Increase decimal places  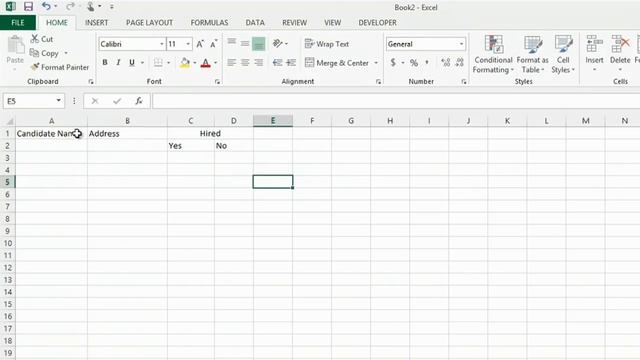[446, 62]
